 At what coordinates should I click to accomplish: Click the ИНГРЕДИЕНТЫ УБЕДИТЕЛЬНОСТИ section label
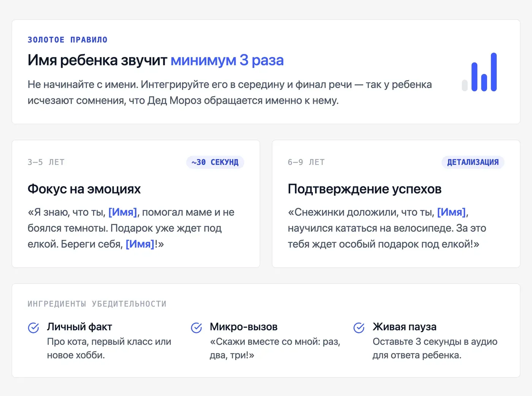(97, 304)
